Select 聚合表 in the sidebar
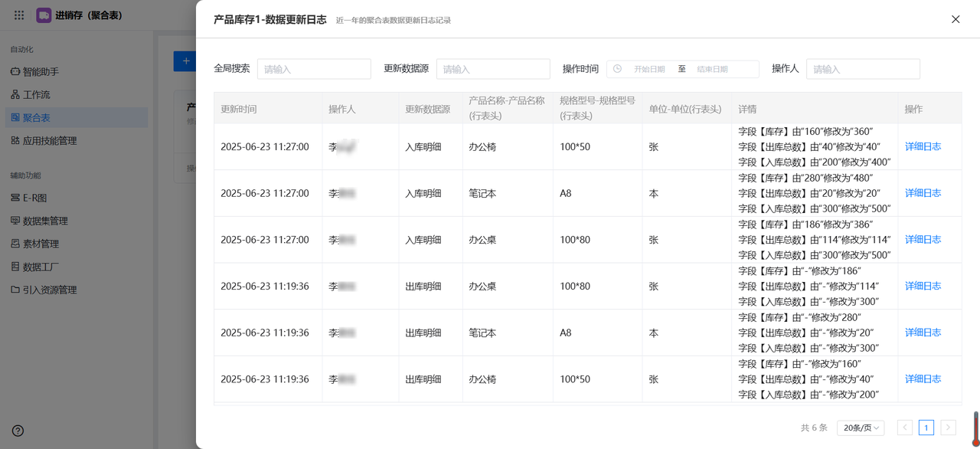The height and width of the screenshot is (449, 980). point(36,118)
